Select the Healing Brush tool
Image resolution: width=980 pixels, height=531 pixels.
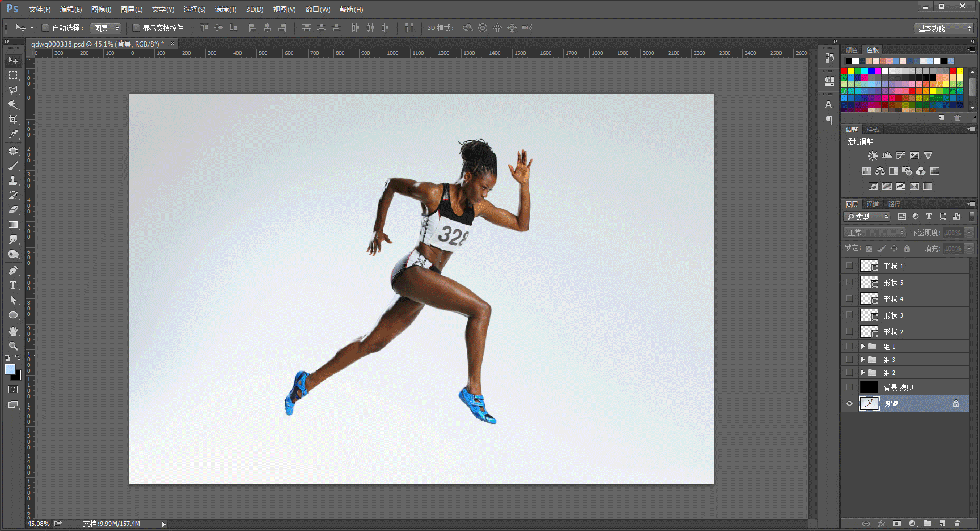click(x=13, y=151)
